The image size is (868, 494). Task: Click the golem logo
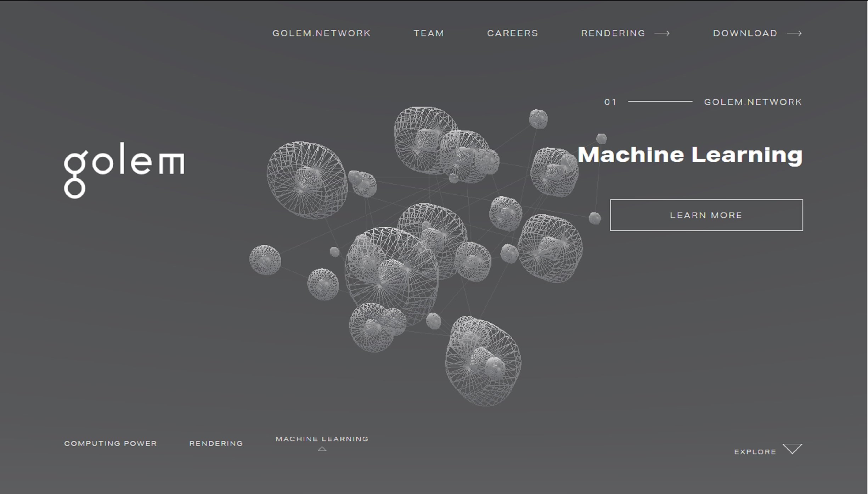pos(124,170)
